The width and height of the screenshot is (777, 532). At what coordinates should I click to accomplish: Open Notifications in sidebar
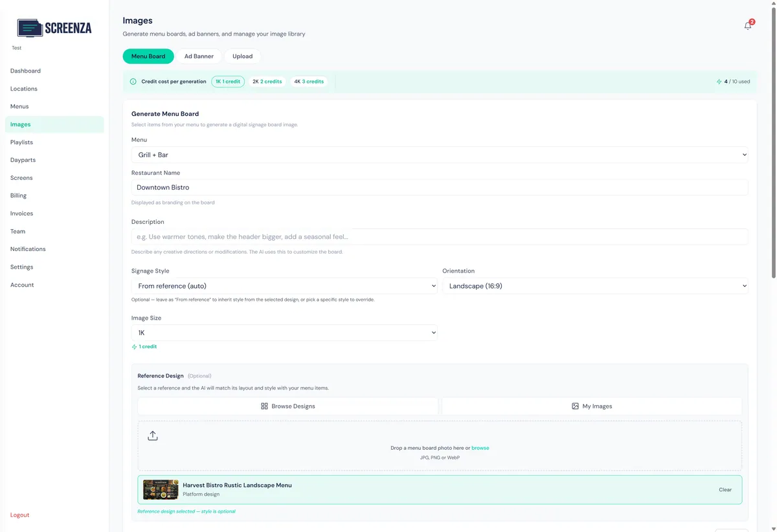tap(54, 249)
